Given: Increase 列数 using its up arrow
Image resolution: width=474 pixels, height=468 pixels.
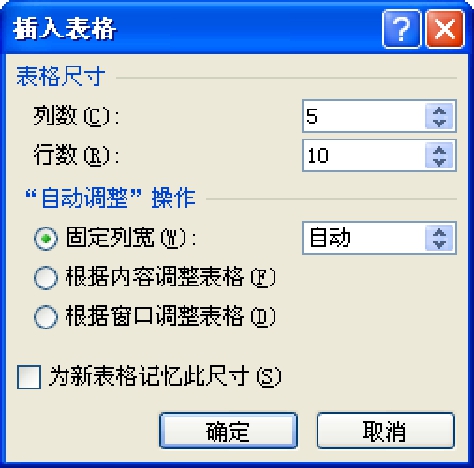Looking at the screenshot, I should tap(439, 110).
